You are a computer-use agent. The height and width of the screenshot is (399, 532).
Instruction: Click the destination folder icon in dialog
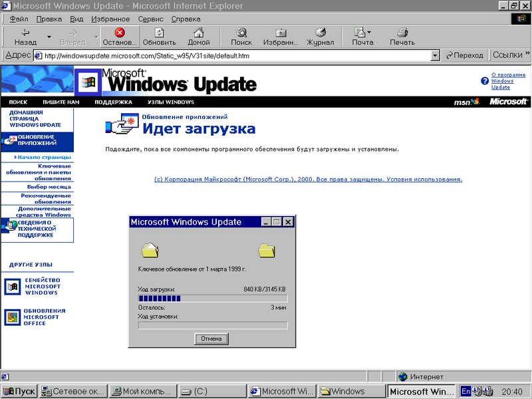coord(267,251)
